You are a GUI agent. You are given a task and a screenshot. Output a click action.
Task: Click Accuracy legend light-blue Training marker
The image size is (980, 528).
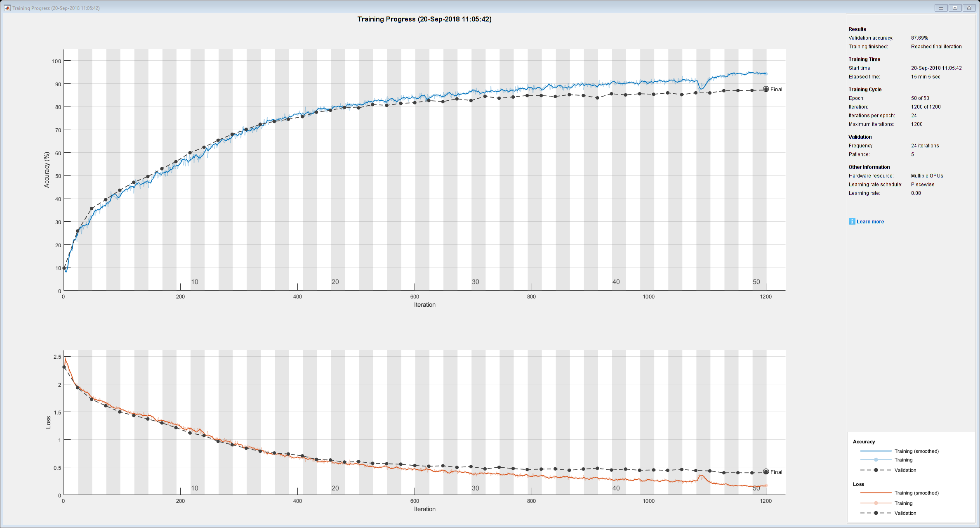click(876, 460)
